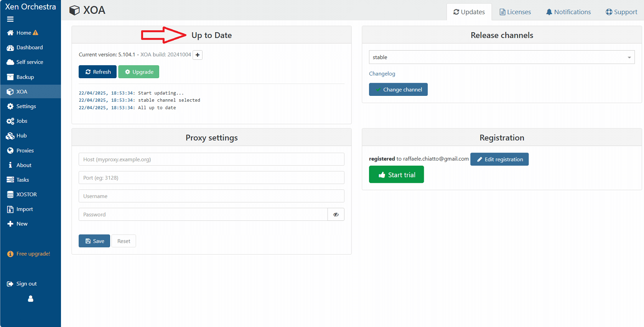The image size is (644, 327).
Task: Click the Proxies globe icon
Action: pos(10,151)
